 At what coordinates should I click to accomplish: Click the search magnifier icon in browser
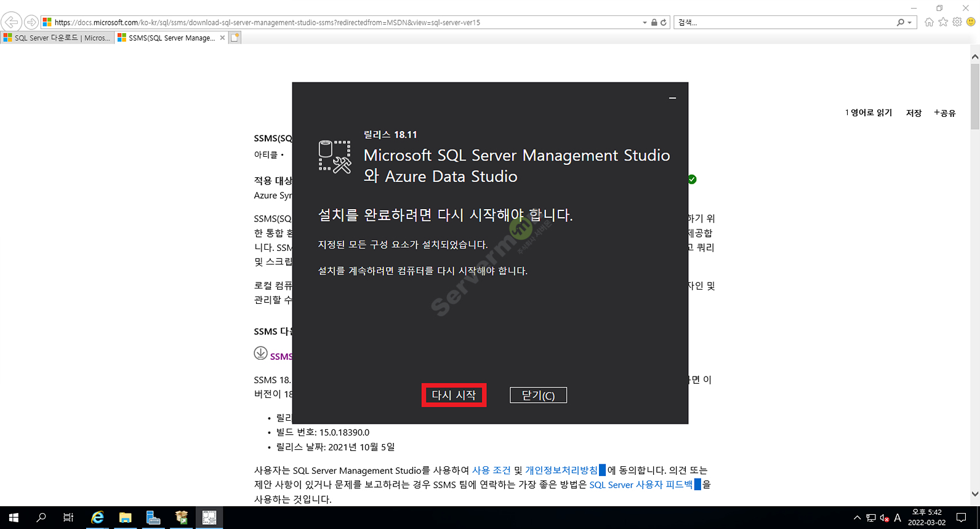901,22
